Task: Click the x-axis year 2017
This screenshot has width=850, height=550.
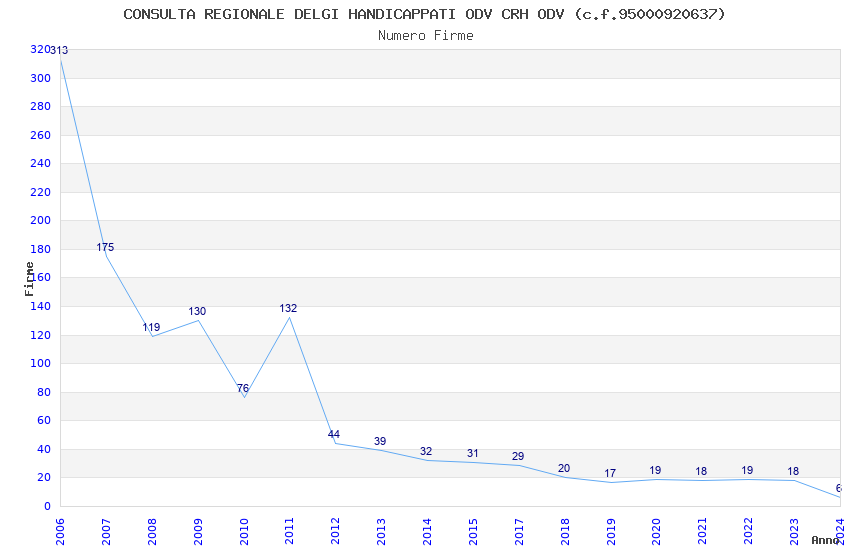Action: [519, 531]
